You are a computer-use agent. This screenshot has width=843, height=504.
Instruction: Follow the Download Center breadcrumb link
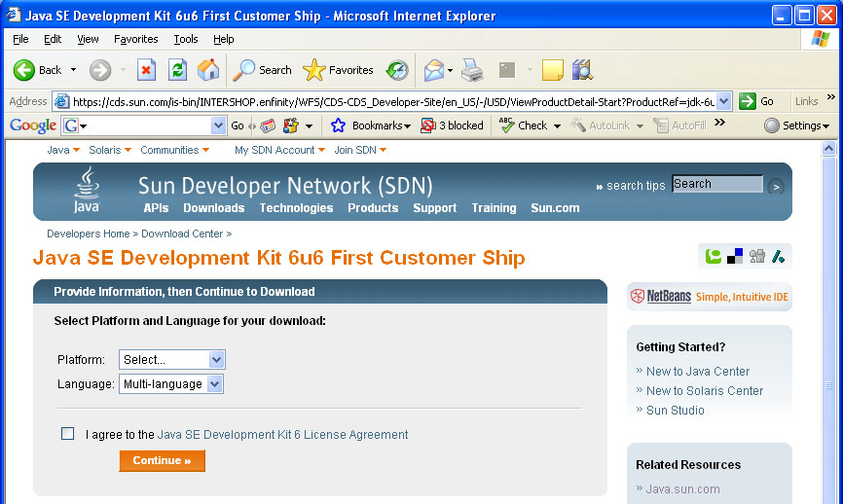(x=182, y=234)
